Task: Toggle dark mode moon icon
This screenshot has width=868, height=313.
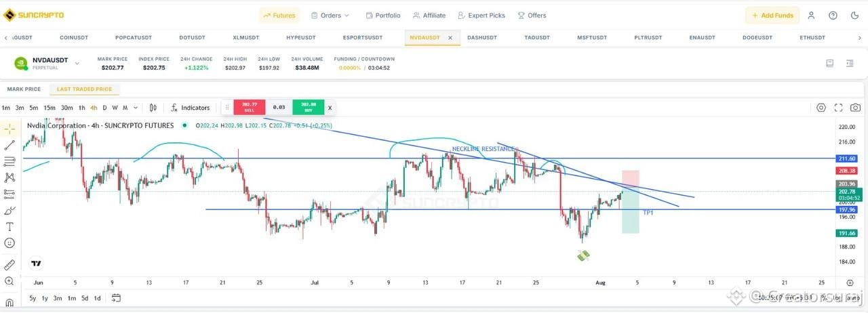Action: [x=854, y=15]
